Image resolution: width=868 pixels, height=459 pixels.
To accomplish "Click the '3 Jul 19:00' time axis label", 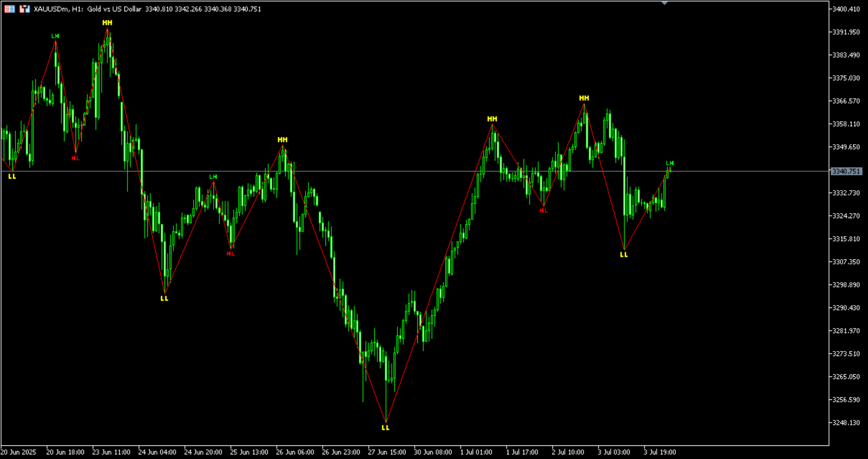I will [660, 452].
